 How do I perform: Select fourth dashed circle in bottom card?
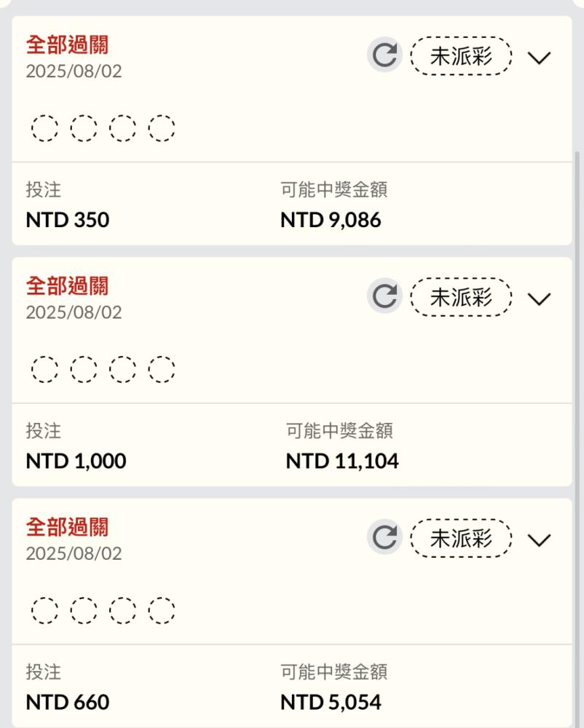coord(162,610)
